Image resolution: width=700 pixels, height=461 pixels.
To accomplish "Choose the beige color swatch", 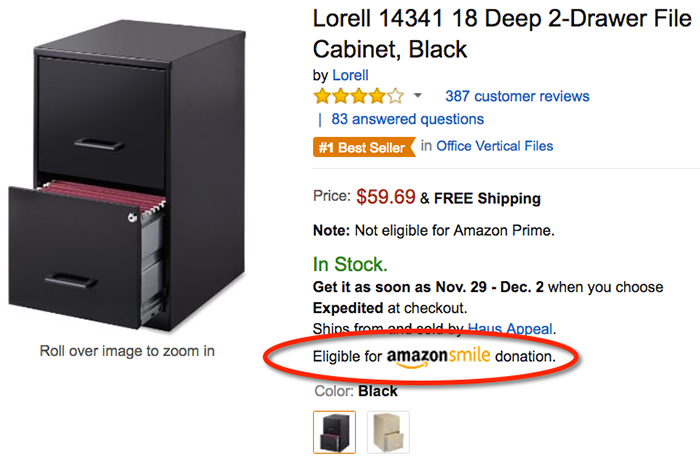I will tap(386, 430).
